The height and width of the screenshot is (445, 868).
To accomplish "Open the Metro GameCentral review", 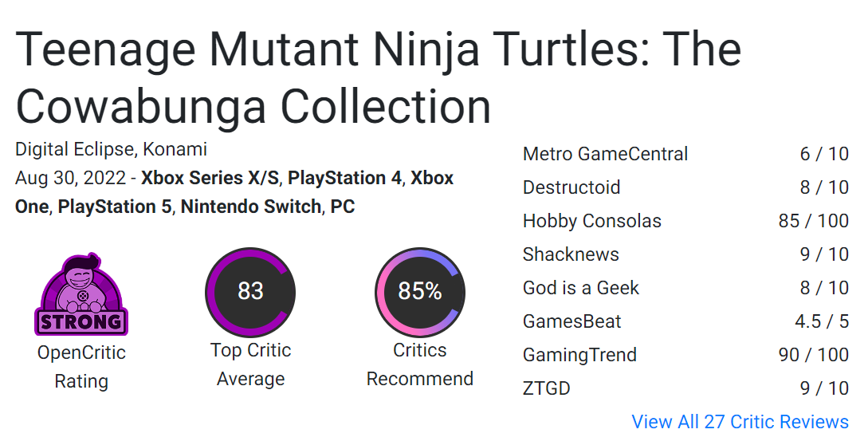I will [605, 154].
